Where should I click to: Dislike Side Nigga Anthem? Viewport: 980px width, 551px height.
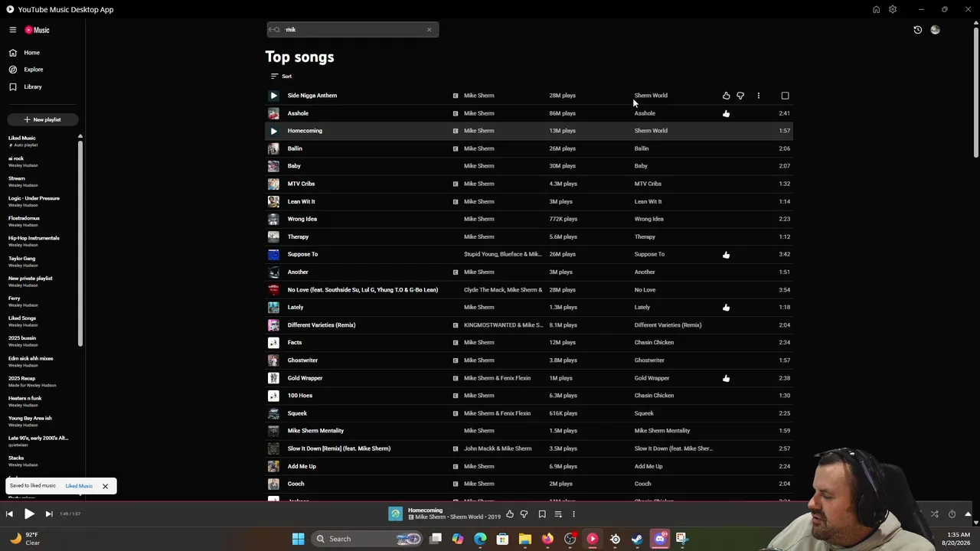point(740,96)
